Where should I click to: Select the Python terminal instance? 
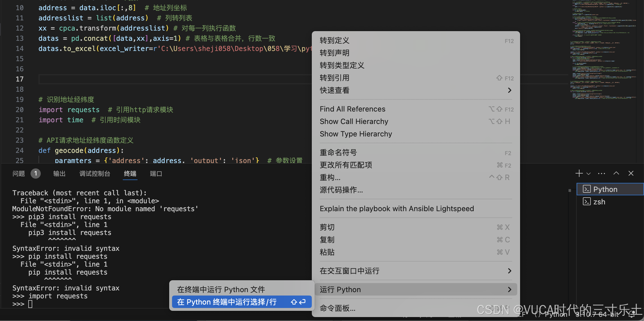click(x=605, y=189)
